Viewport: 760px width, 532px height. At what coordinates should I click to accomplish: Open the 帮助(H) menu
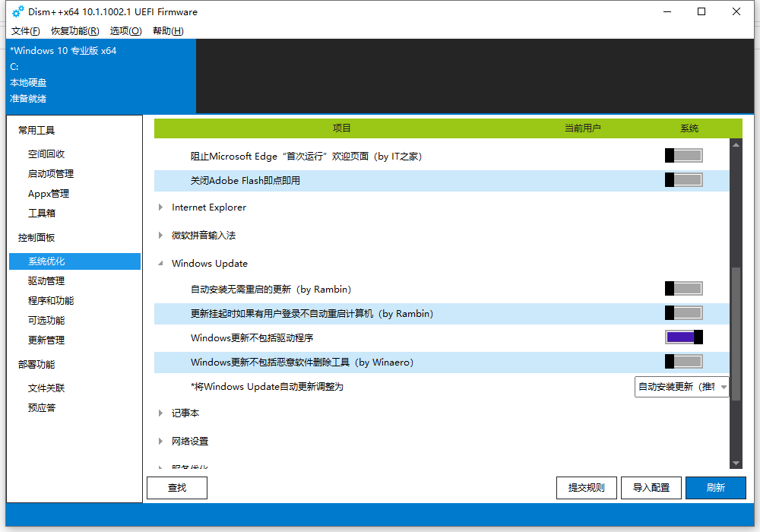(x=168, y=31)
